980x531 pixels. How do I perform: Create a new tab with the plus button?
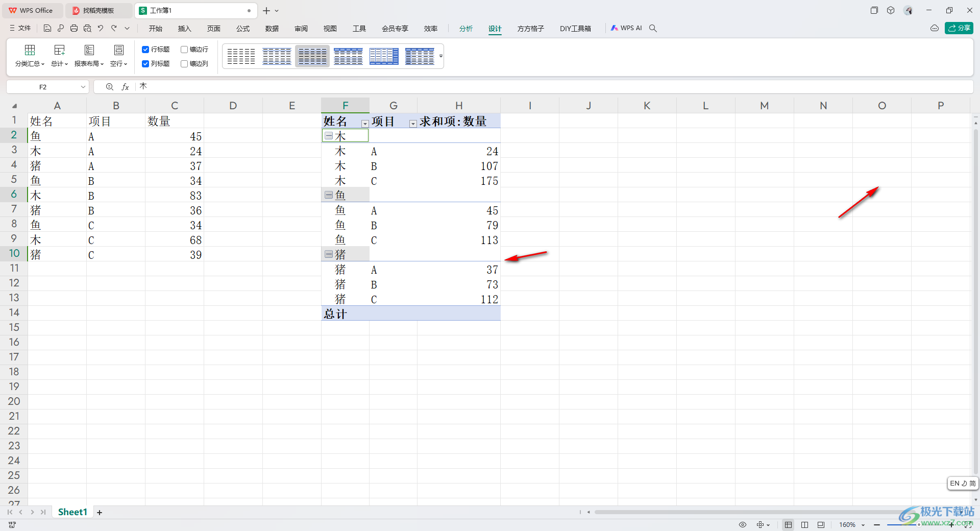pyautogui.click(x=266, y=11)
